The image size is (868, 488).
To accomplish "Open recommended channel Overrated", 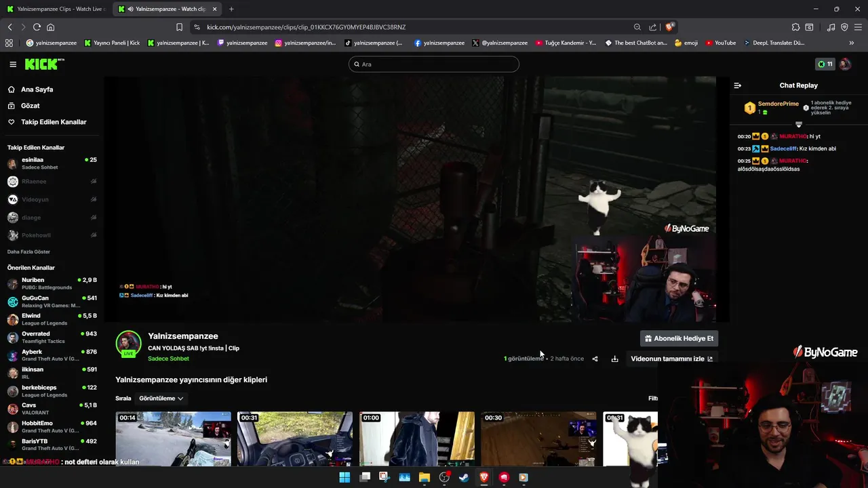I will (x=52, y=338).
